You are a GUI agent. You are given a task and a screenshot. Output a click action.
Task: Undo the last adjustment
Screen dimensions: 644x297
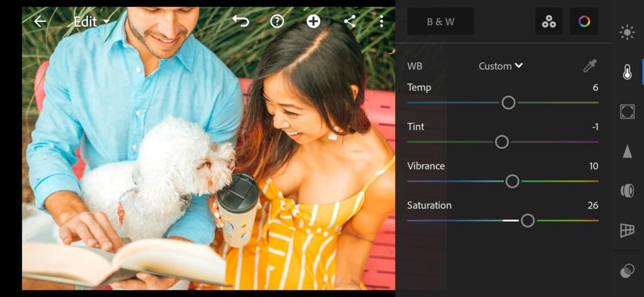coord(241,21)
